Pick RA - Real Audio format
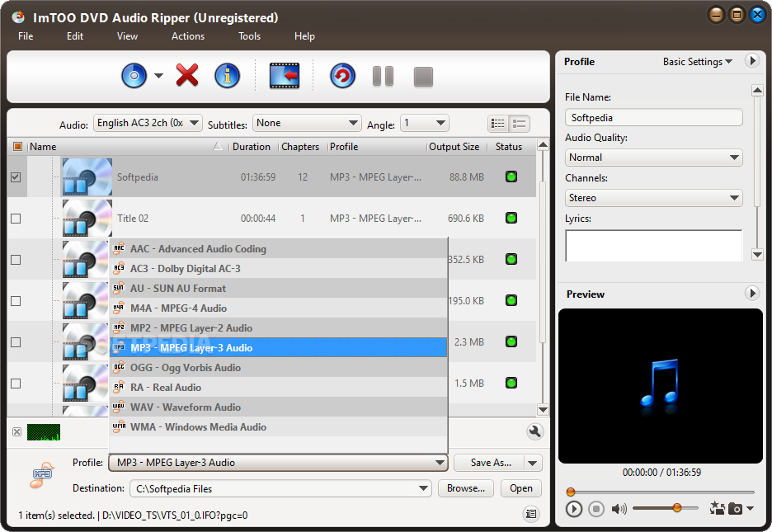 [278, 388]
